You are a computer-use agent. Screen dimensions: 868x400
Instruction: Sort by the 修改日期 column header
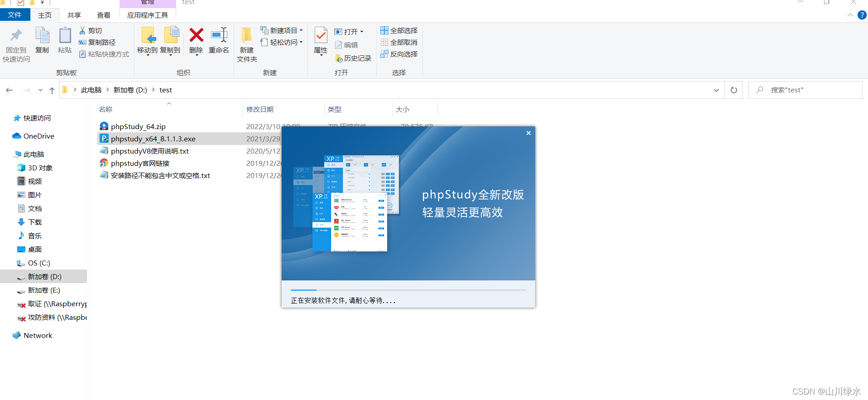point(260,109)
